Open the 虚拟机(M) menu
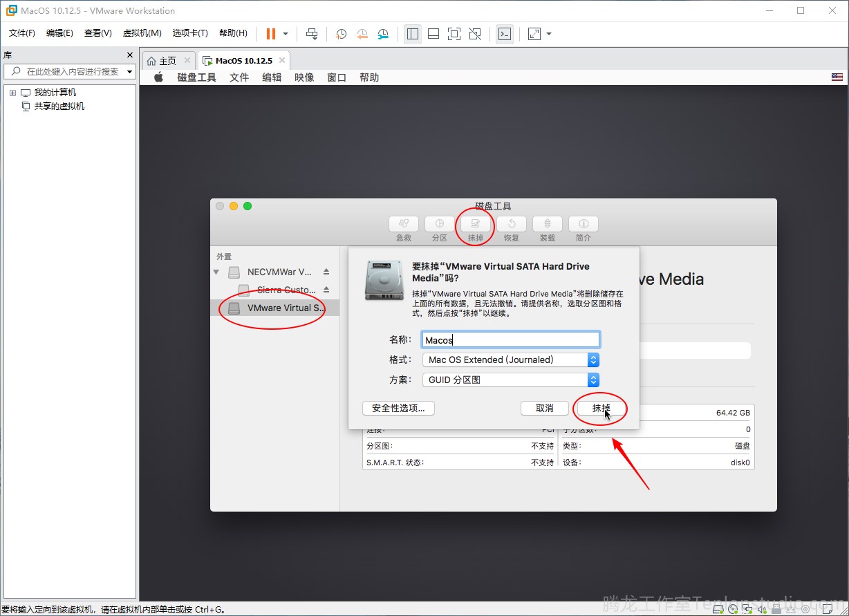Viewport: 849px width, 616px height. 142,33
